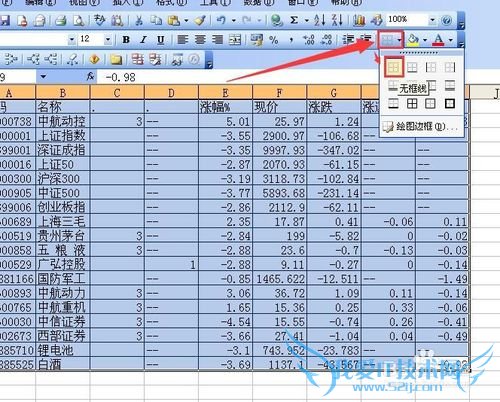The image size is (500, 402).
Task: Open Print Preview from toolbar
Action: [x=79, y=21]
